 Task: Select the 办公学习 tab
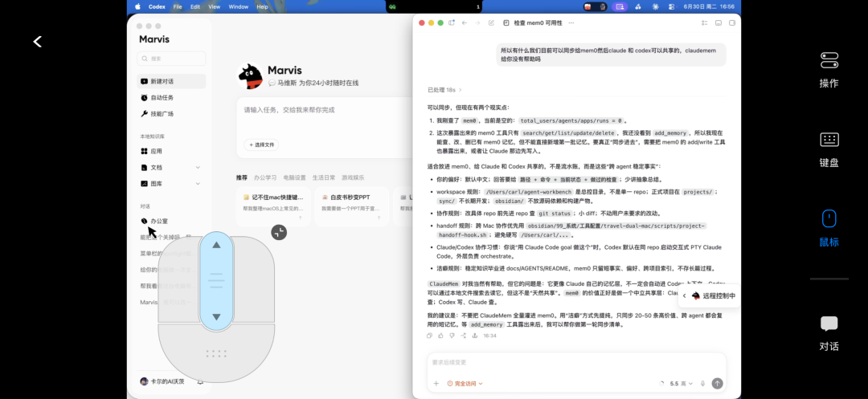265,177
